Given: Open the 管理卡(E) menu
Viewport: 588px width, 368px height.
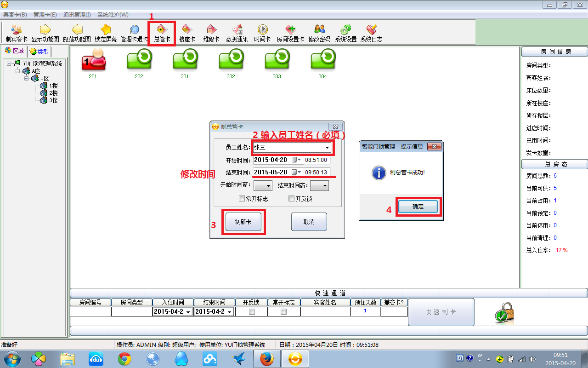Looking at the screenshot, I should (45, 15).
